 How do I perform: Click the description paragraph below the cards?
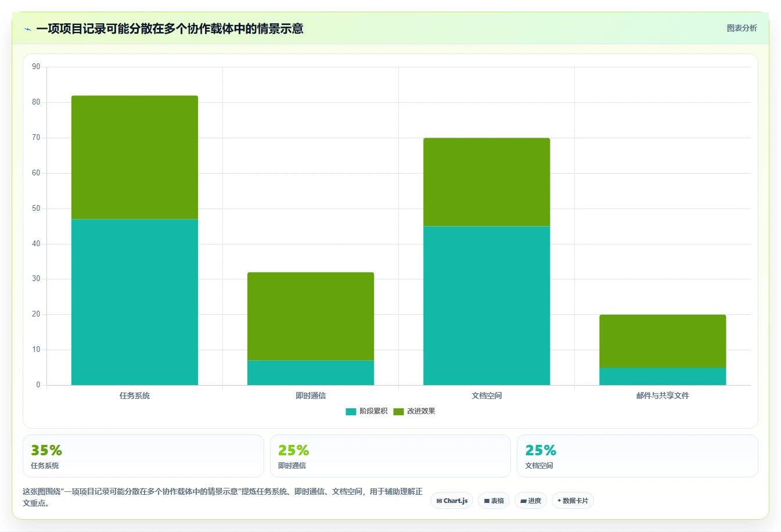[223, 497]
